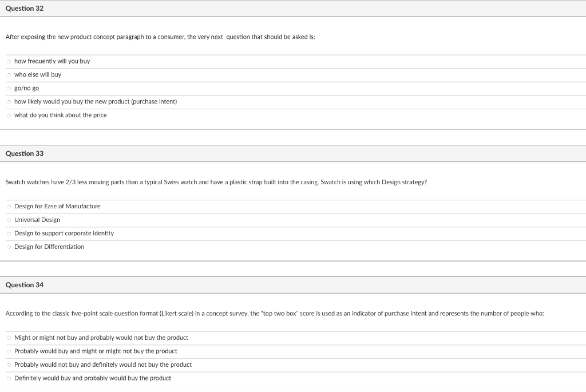Choose "what do you think about the price"
This screenshot has width=586, height=392.
[x=8, y=115]
